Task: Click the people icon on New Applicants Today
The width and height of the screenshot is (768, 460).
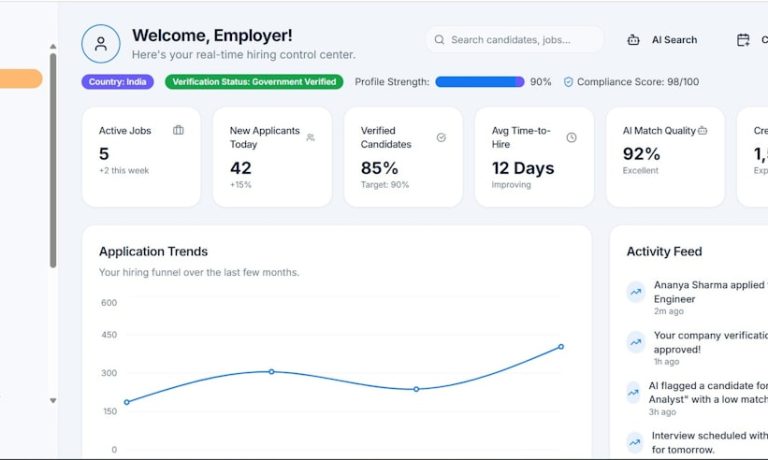Action: pyautogui.click(x=310, y=138)
